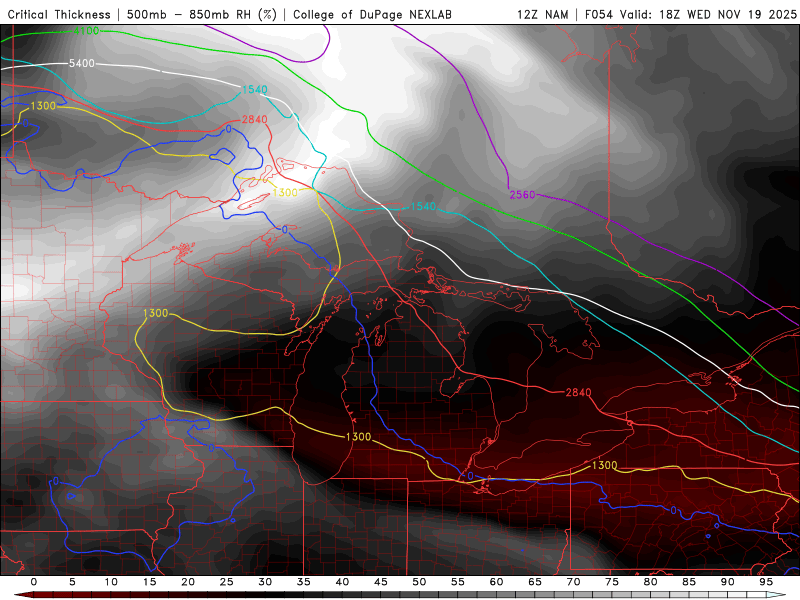
Task: Select the "500mb - 850mb RH (%)" heading
Action: [x=202, y=15]
